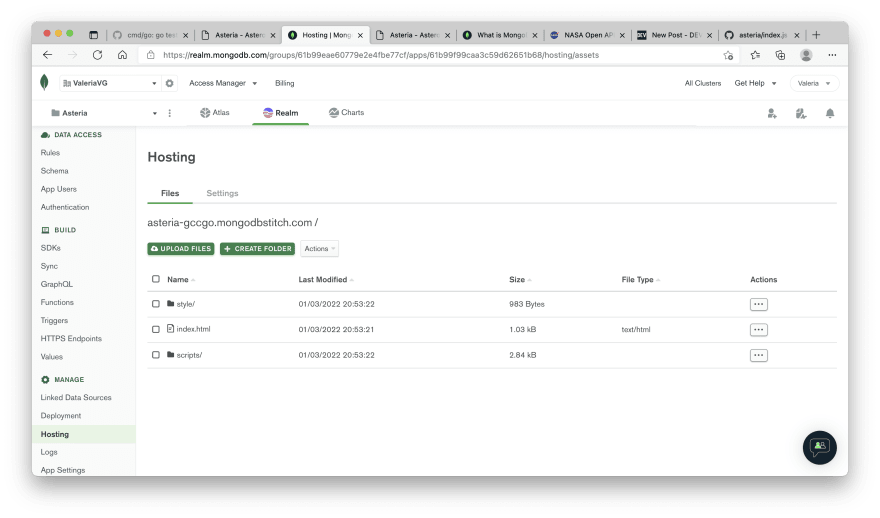Click the browser address bar URL
This screenshot has width=880, height=518.
click(381, 55)
